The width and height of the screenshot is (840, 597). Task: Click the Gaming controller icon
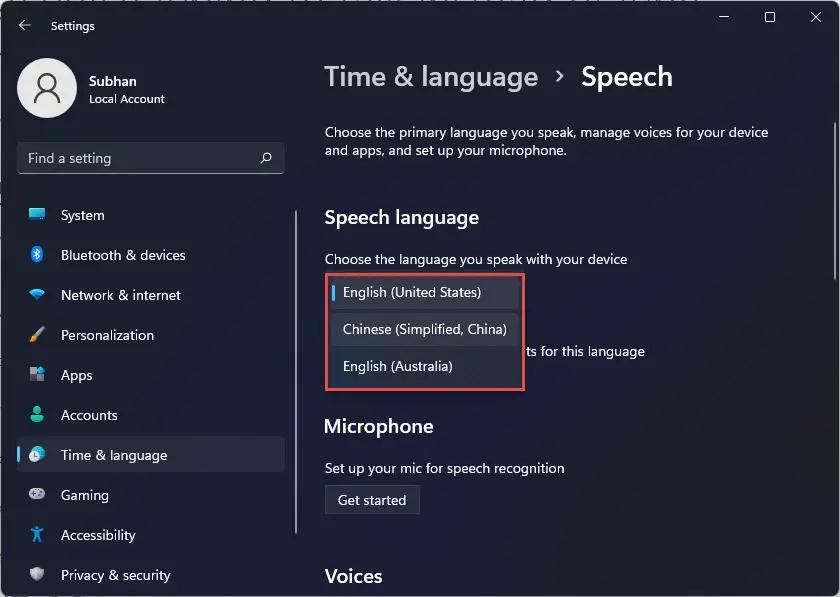(37, 494)
